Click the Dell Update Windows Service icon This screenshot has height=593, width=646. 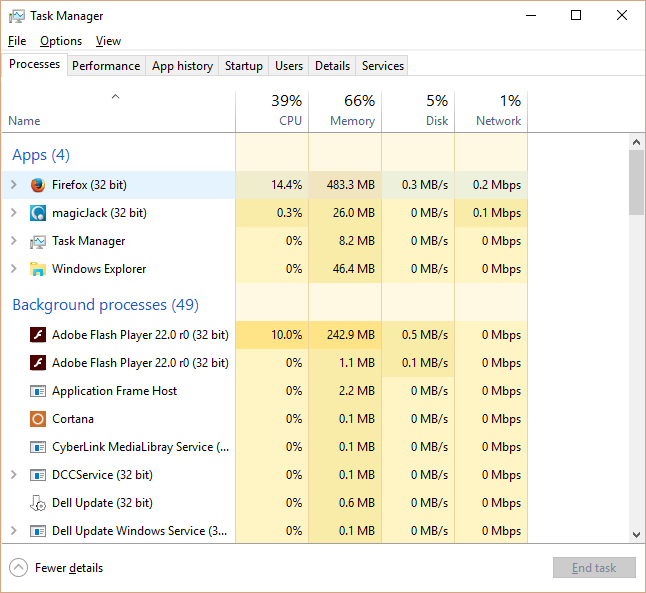[x=37, y=531]
